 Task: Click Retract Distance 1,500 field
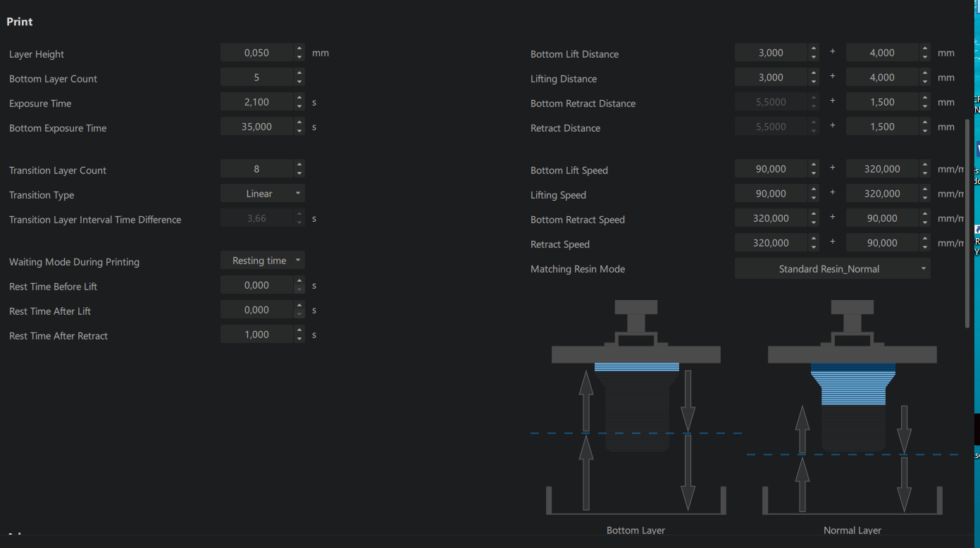click(x=882, y=127)
